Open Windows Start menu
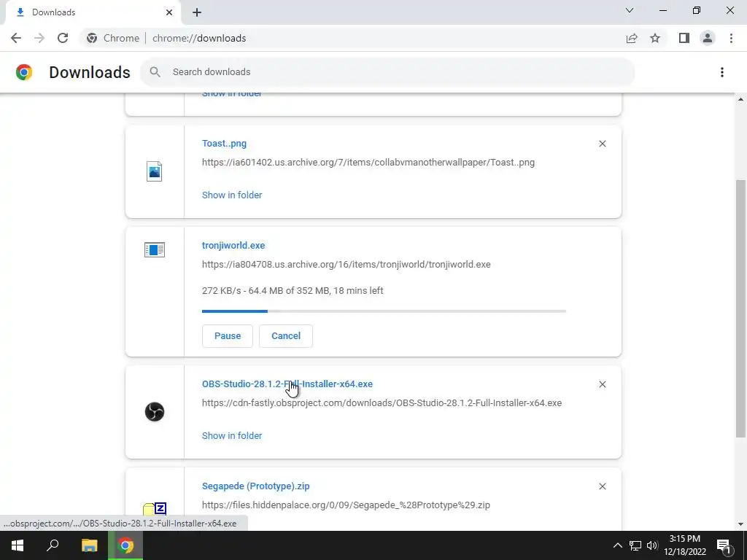The width and height of the screenshot is (747, 560). 18,545
